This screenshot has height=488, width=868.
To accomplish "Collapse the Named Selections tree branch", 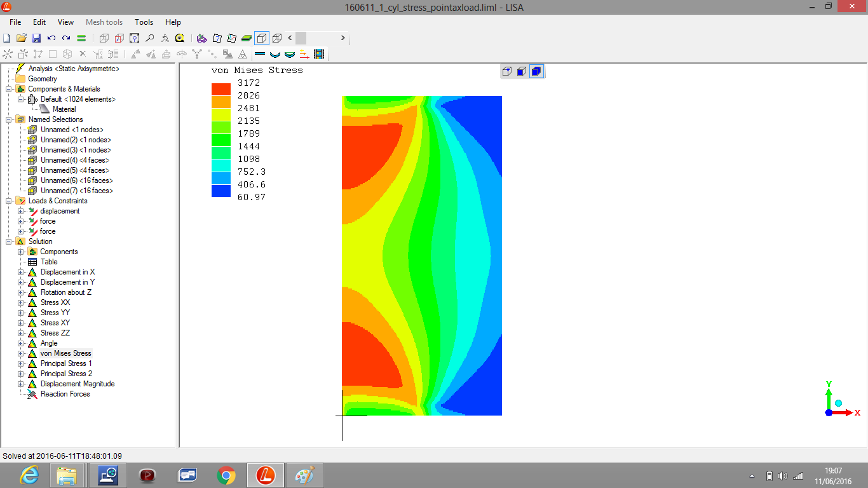I will pos(9,119).
